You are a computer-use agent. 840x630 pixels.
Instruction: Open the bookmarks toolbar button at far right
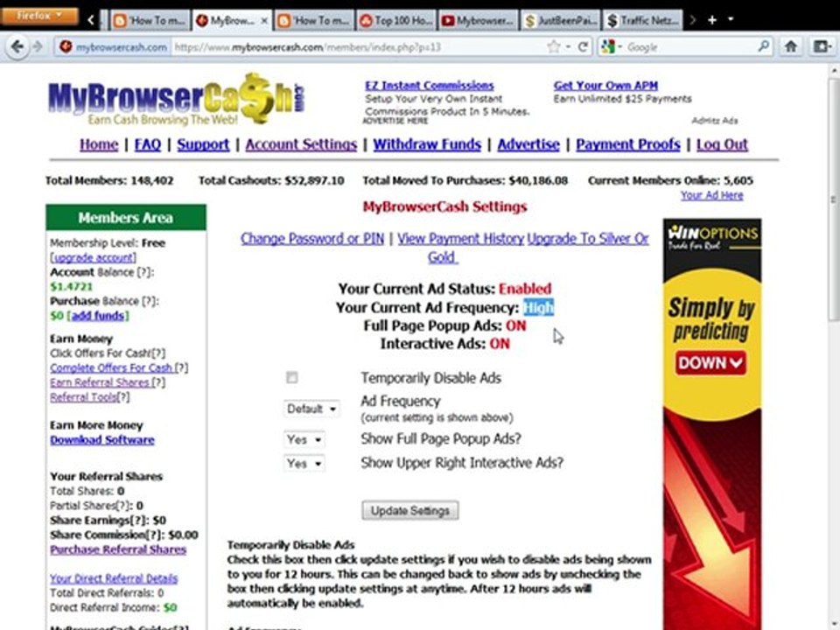(822, 46)
